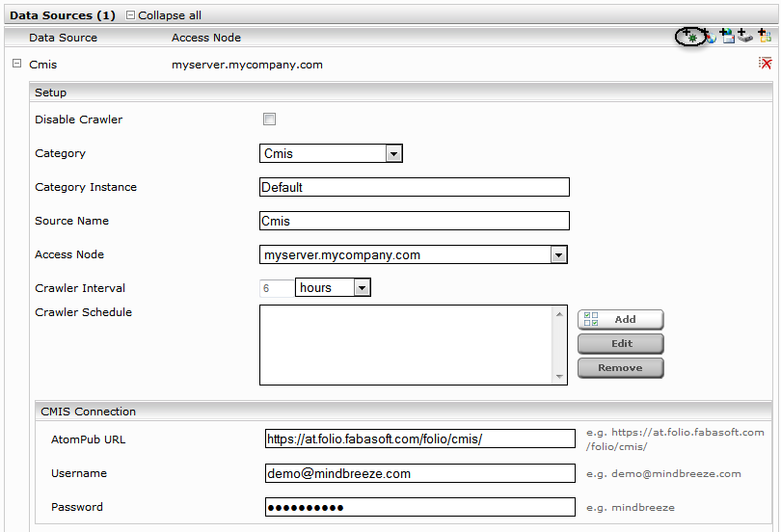Click the Crawler Schedule list down arrow
The image size is (781, 532).
pos(559,377)
